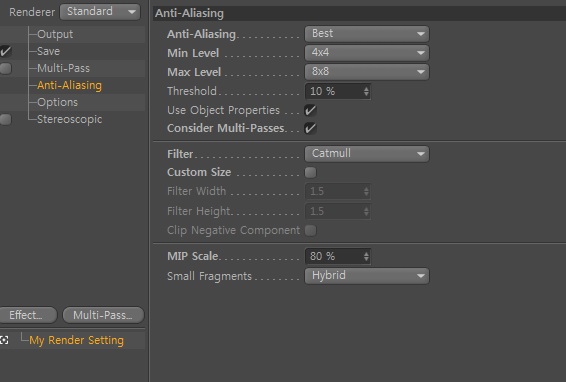Toggle Clip Negative Component checkbox

click(x=310, y=230)
